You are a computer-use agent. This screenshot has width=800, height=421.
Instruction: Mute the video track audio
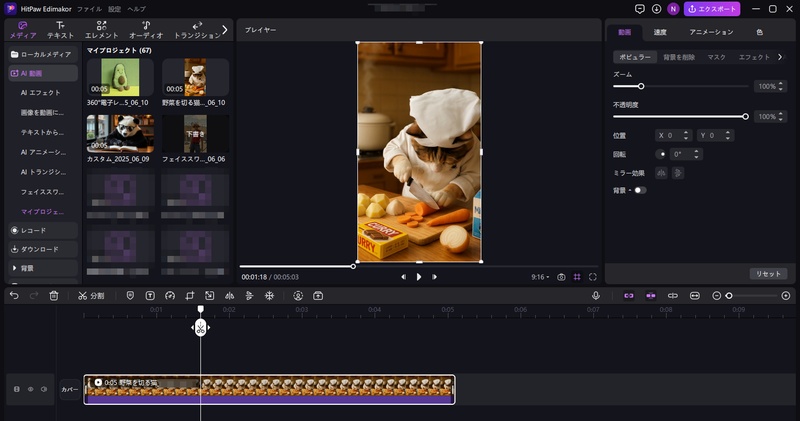(44, 389)
